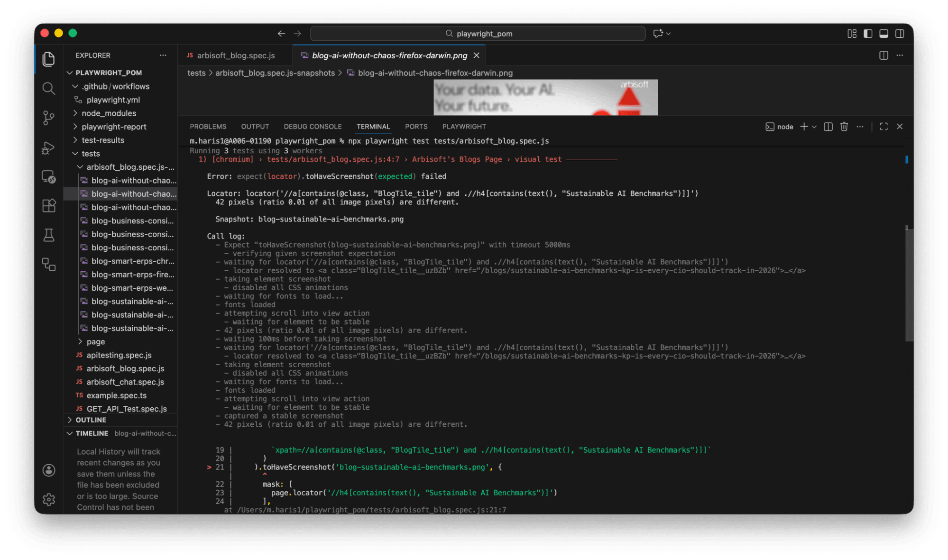Screen dimensions: 948x560
Task: Open the Source Control view
Action: click(48, 118)
